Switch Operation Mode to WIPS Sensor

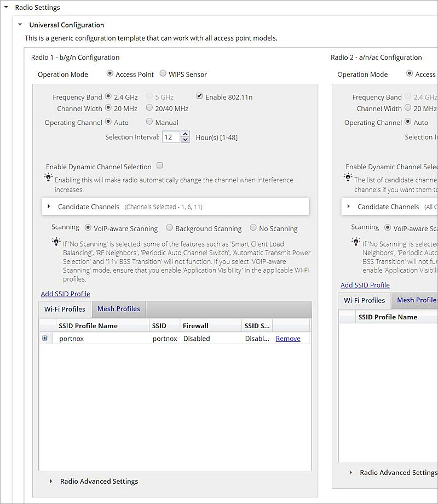[x=163, y=73]
